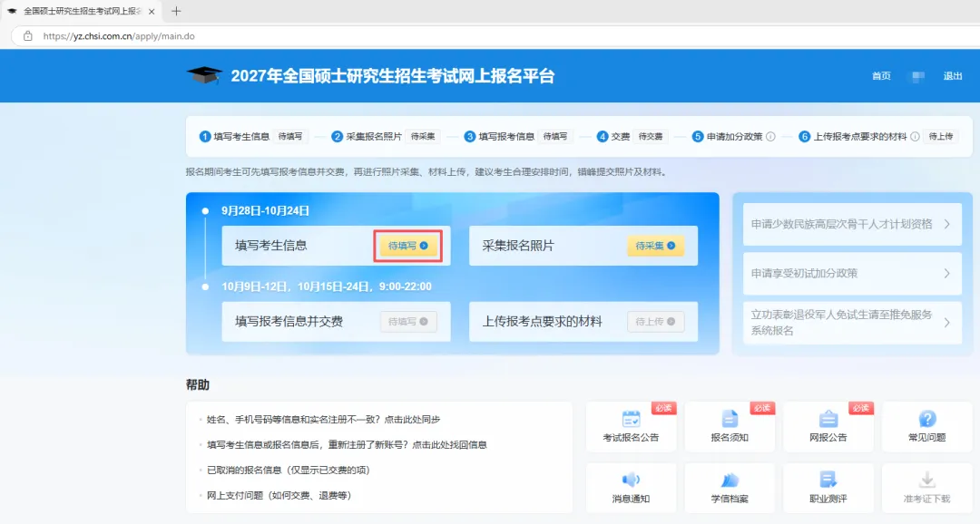This screenshot has height=524, width=980.
Task: Expand 申请少数民族高层次骨干人才计划资格 chevron
Action: coord(947,224)
